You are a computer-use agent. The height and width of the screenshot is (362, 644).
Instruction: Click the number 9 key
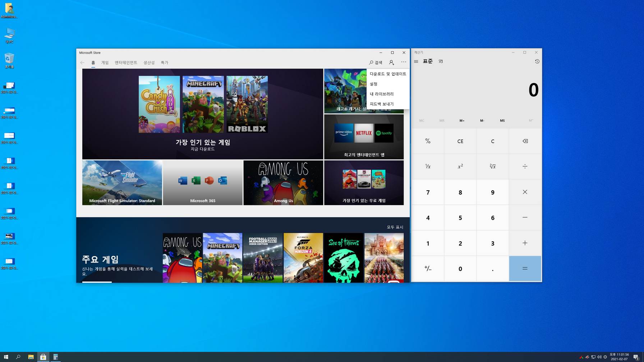click(x=493, y=192)
